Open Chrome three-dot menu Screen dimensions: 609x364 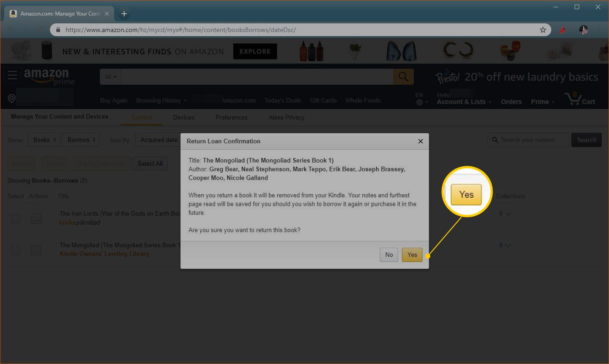(599, 30)
